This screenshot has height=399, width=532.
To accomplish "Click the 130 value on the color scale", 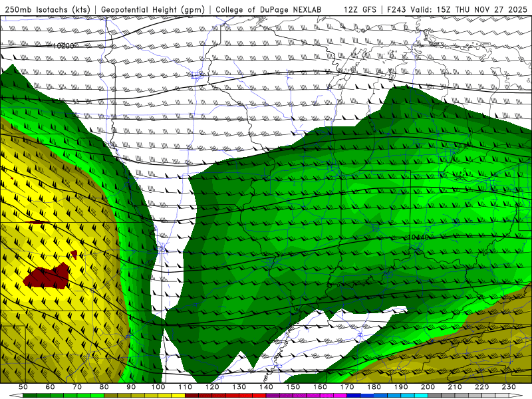I will pyautogui.click(x=239, y=387).
